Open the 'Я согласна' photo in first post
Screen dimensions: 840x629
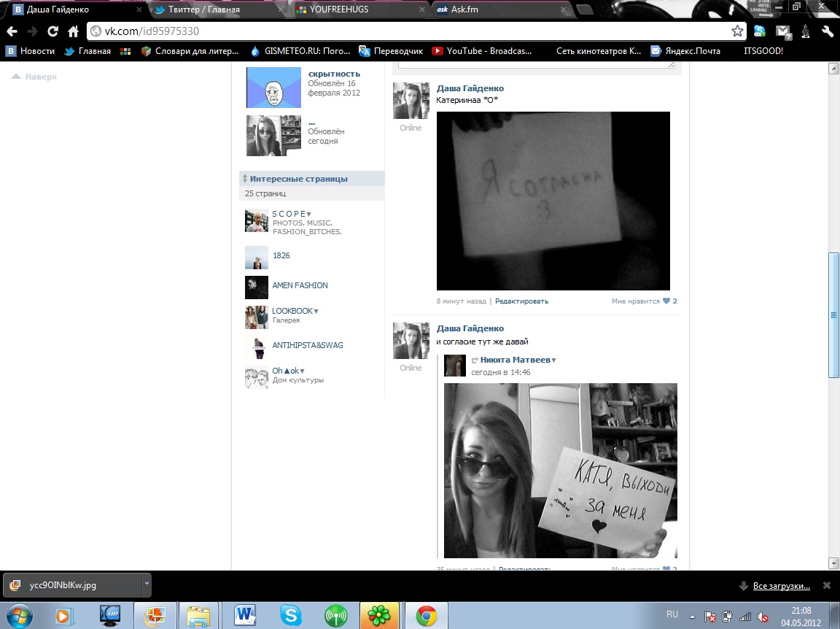[x=553, y=201]
